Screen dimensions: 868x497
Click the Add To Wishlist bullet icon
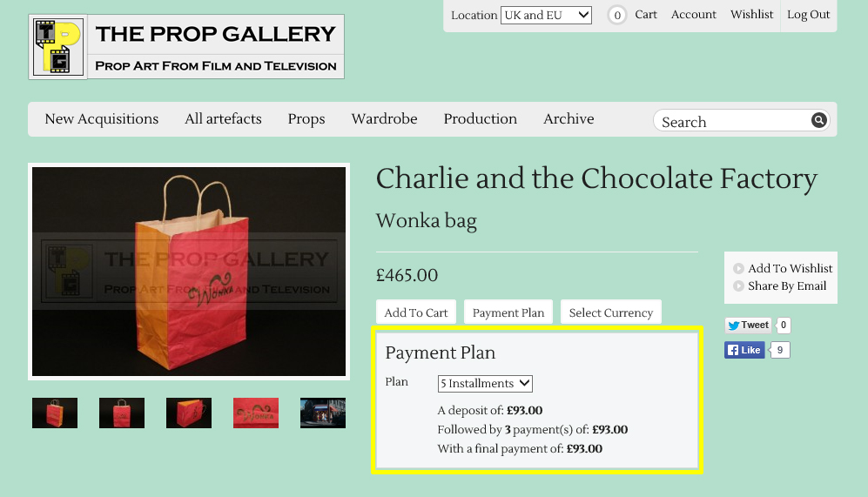[x=738, y=268]
